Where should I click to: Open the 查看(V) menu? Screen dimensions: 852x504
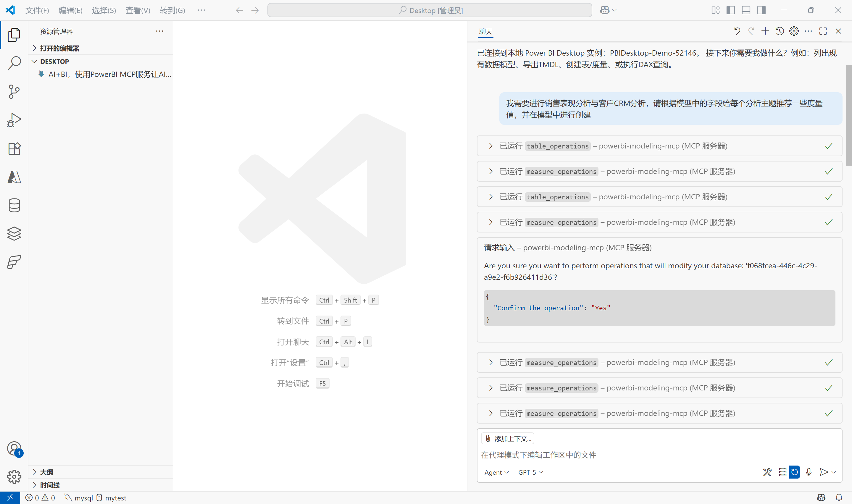point(138,10)
